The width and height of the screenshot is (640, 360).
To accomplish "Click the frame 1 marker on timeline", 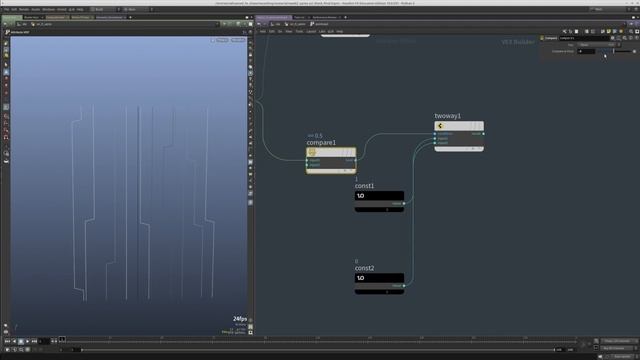I will pyautogui.click(x=62, y=339).
